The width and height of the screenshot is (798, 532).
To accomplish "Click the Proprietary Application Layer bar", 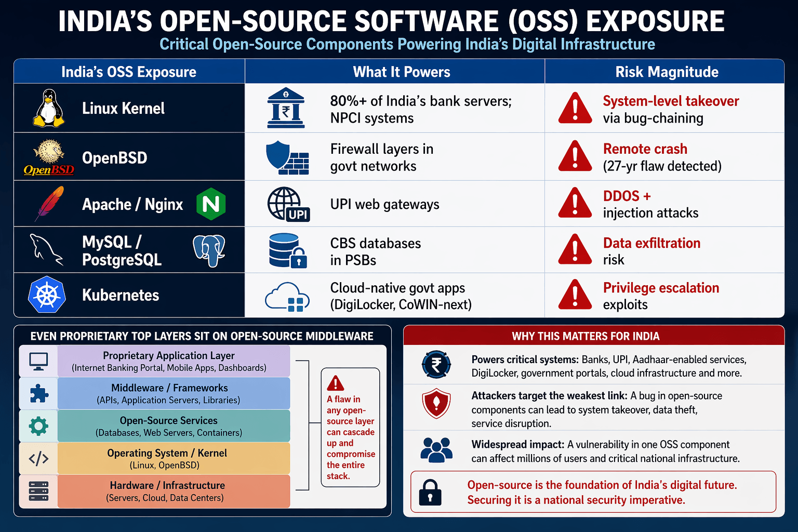I will (x=169, y=361).
